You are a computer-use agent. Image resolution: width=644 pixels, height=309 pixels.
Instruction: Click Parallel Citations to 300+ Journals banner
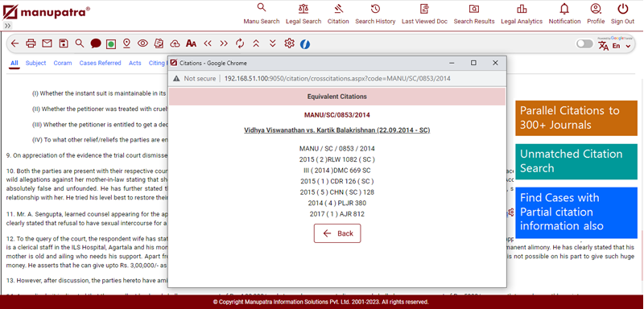[576, 117]
